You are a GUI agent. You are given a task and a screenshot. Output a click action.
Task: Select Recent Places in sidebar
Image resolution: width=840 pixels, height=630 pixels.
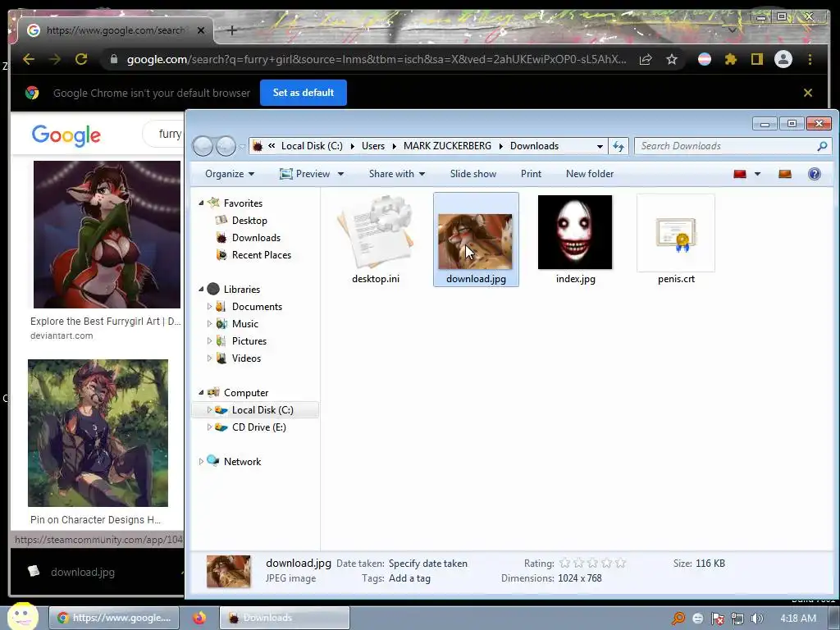[x=262, y=255]
